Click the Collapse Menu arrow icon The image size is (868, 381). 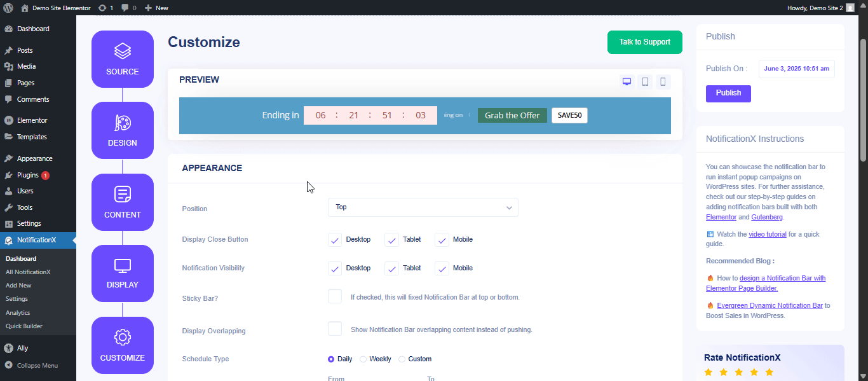click(8, 365)
